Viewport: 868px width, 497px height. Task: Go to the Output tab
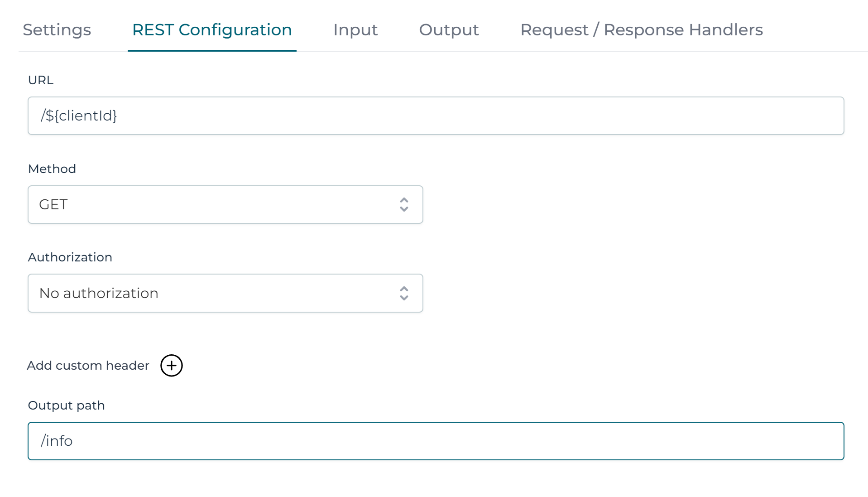pos(449,30)
